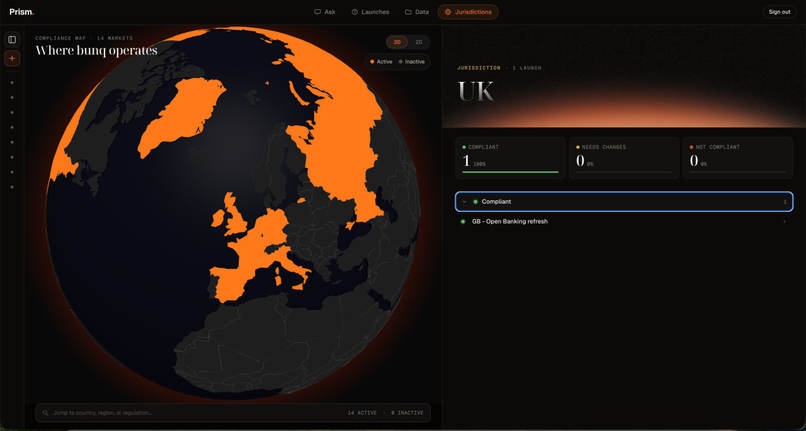
Task: Open the Ask tab
Action: click(x=325, y=12)
